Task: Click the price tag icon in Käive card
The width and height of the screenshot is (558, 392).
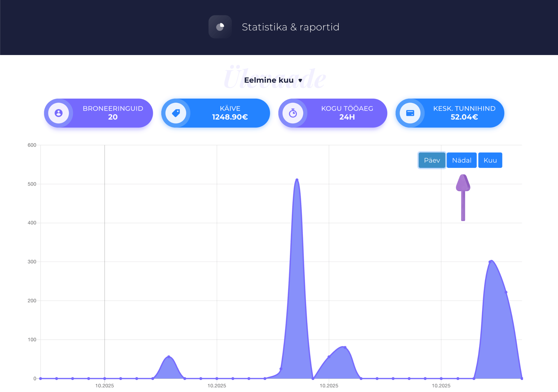Action: coord(176,113)
